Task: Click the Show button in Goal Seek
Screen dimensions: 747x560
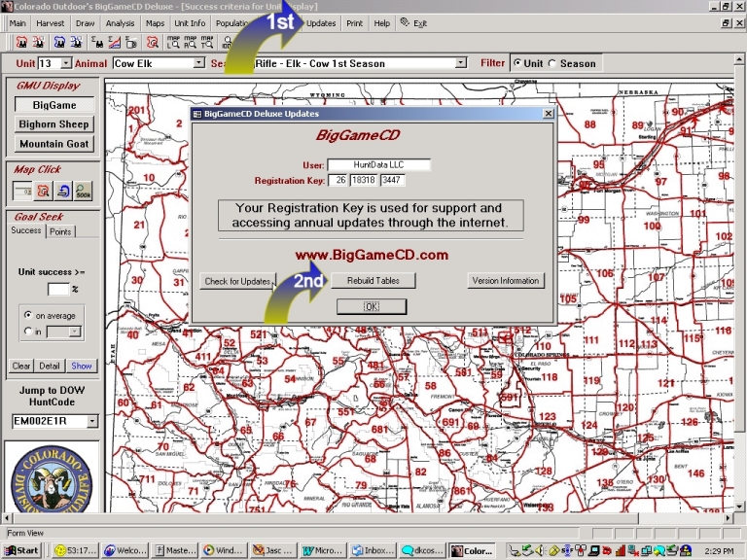Action: tap(82, 366)
